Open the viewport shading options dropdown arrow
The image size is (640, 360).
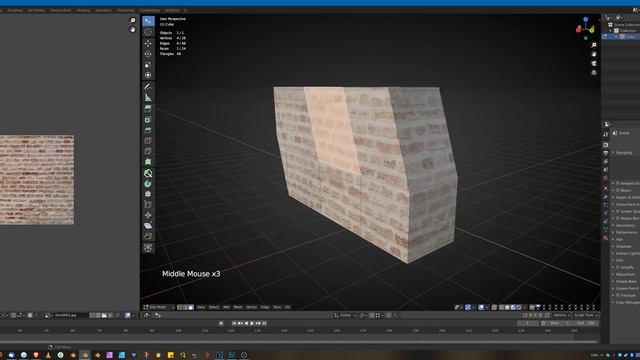pos(524,307)
